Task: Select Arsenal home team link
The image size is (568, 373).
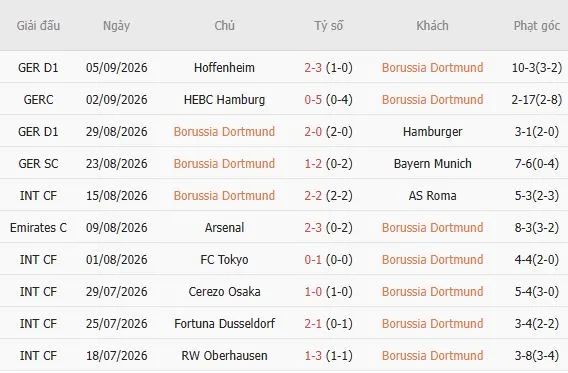Action: 224,228
